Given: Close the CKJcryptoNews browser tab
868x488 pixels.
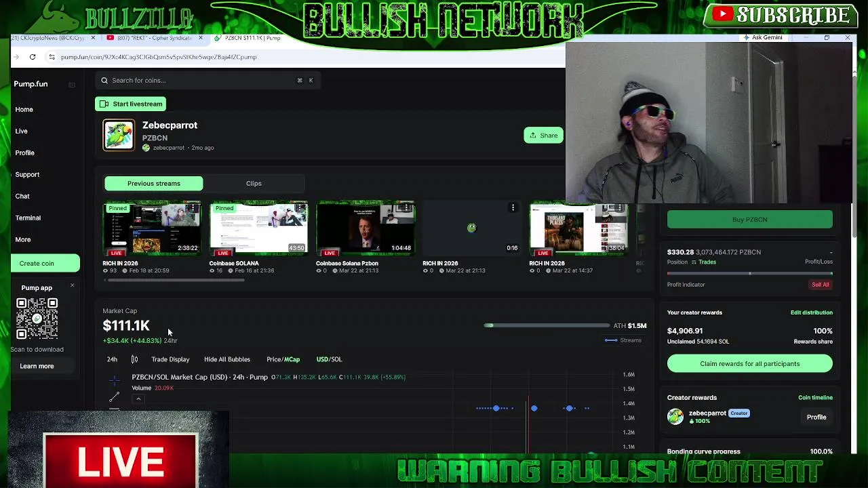Looking at the screenshot, I should tap(93, 38).
